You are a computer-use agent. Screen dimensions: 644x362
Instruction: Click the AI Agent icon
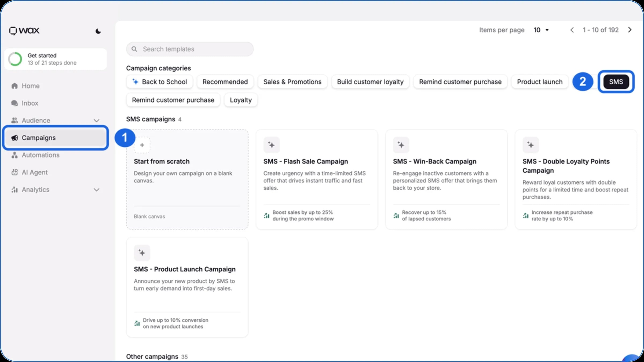pyautogui.click(x=14, y=172)
